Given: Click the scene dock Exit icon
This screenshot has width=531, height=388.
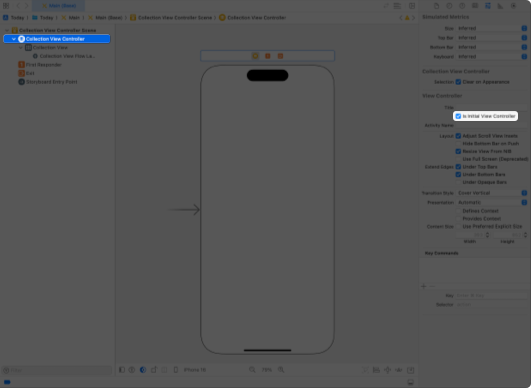Looking at the screenshot, I should (x=280, y=56).
